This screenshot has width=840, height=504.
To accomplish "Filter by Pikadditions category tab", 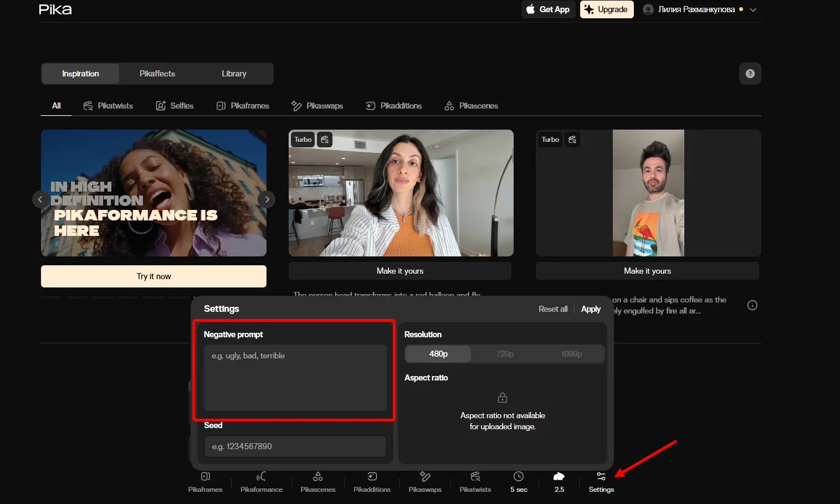I will click(x=394, y=106).
